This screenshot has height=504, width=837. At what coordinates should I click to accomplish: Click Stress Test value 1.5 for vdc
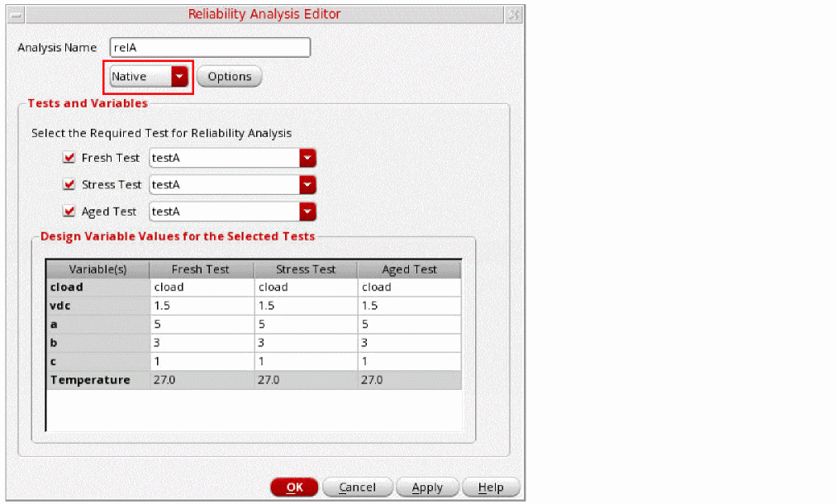(306, 306)
